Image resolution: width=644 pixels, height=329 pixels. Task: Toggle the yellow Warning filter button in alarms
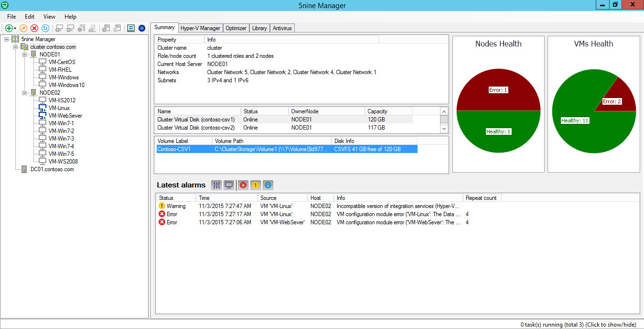(256, 185)
